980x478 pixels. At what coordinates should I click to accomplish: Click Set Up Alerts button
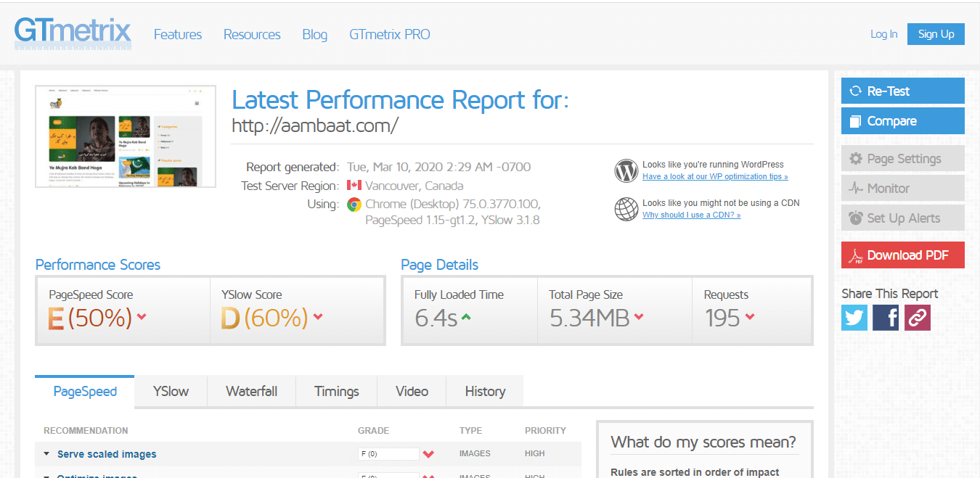pyautogui.click(x=902, y=218)
